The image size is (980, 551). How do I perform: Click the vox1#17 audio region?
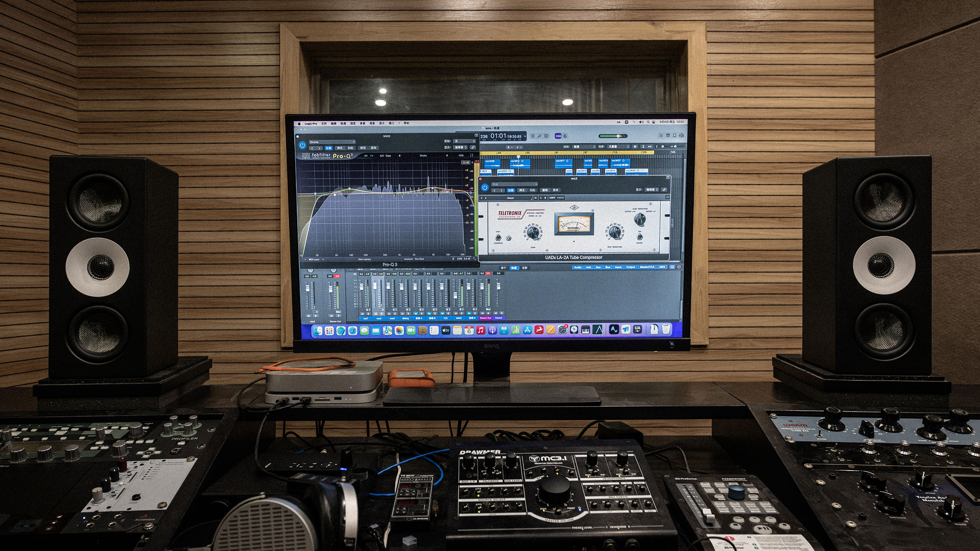pos(563,164)
